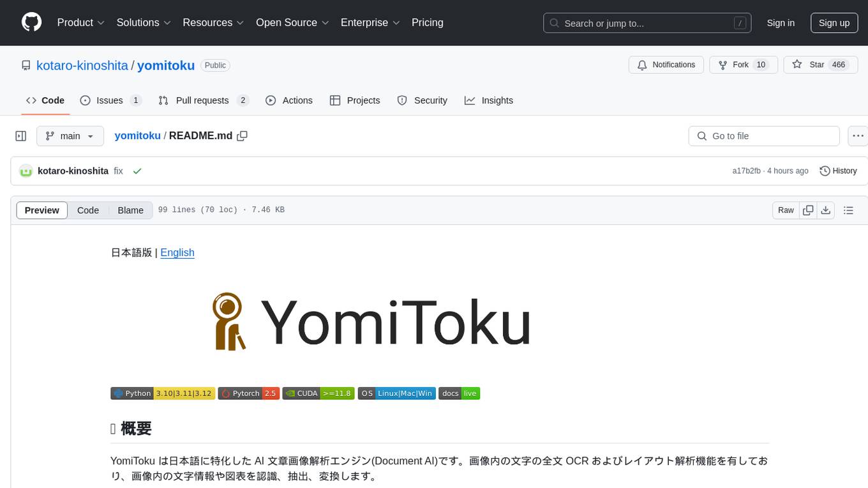Select the Code view

[x=88, y=210]
